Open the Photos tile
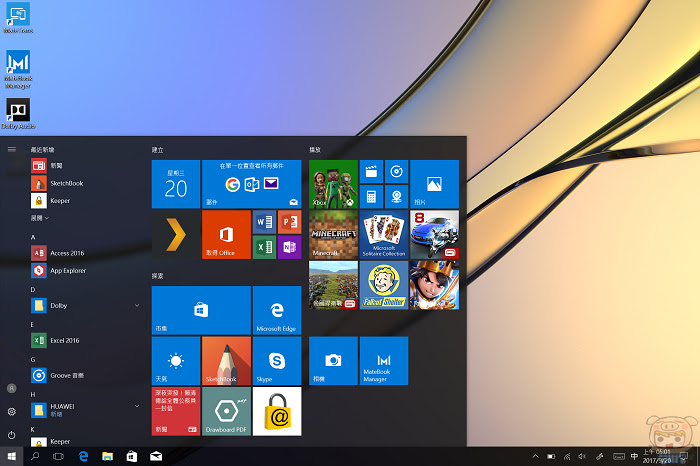Viewport: 700px width, 466px height. (x=434, y=184)
